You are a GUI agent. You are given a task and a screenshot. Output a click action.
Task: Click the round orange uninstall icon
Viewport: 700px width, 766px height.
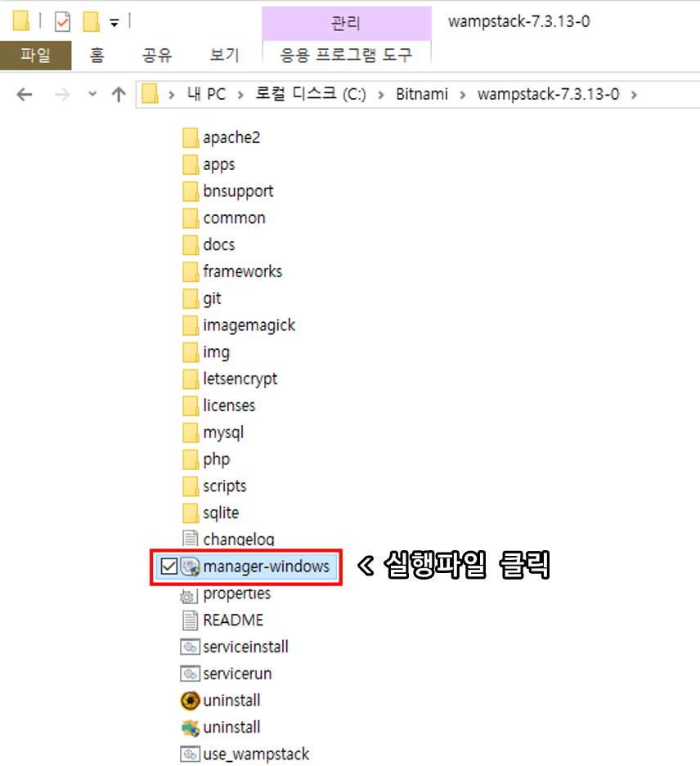coord(191,701)
